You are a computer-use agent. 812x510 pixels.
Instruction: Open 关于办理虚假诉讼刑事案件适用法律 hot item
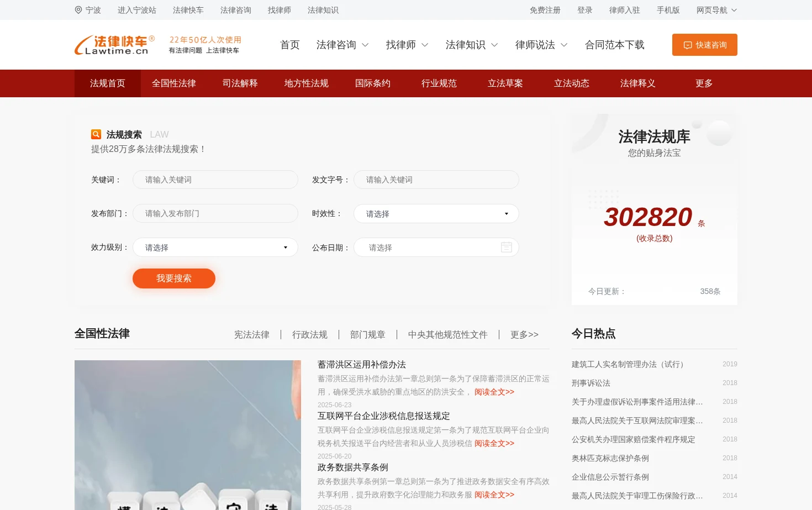click(637, 402)
